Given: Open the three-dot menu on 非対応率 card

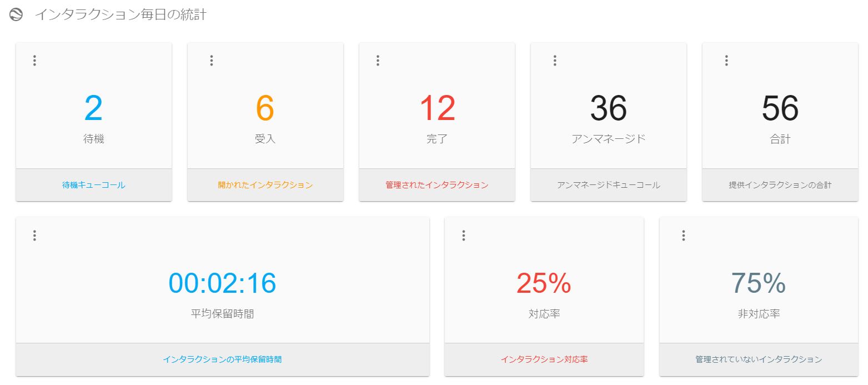Looking at the screenshot, I should [x=684, y=236].
